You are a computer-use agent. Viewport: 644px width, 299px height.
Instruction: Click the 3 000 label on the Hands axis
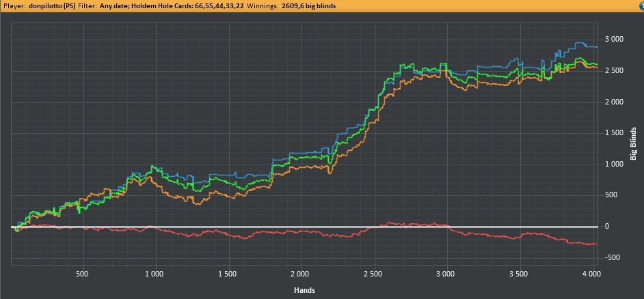(x=446, y=274)
